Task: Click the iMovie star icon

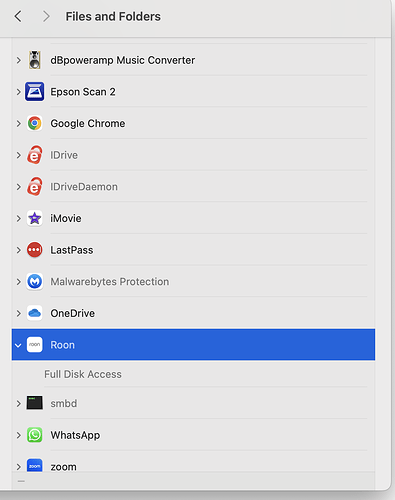Action: pyautogui.click(x=34, y=218)
